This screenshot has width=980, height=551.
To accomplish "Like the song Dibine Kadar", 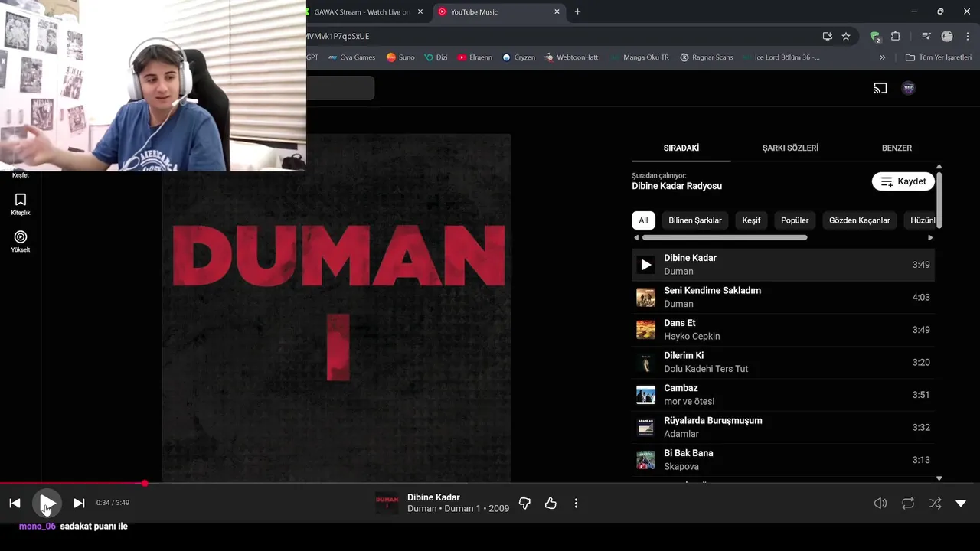I will pos(550,503).
